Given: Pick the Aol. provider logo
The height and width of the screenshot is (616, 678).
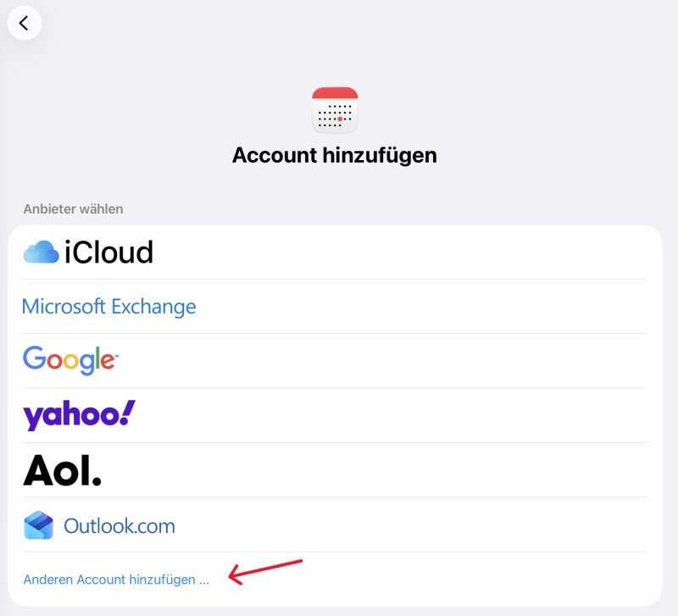Looking at the screenshot, I should (x=62, y=470).
